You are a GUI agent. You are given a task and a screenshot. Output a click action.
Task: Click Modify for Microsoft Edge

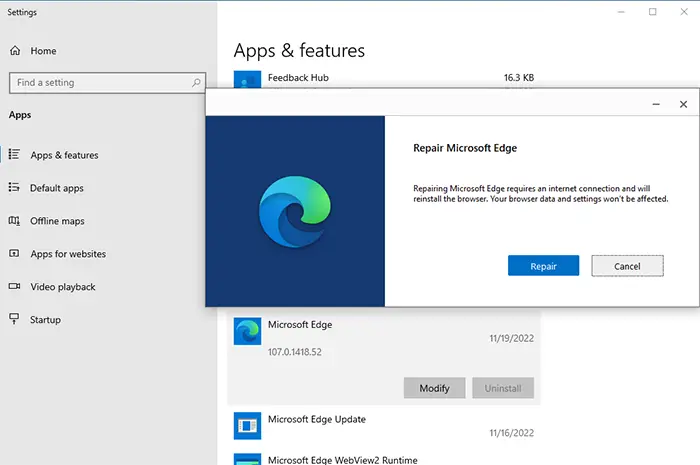[434, 388]
